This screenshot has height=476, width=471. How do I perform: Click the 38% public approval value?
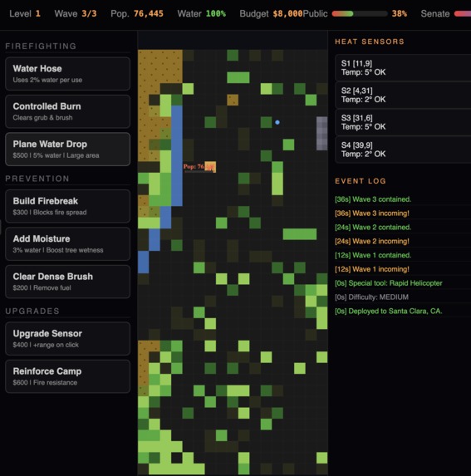click(399, 13)
